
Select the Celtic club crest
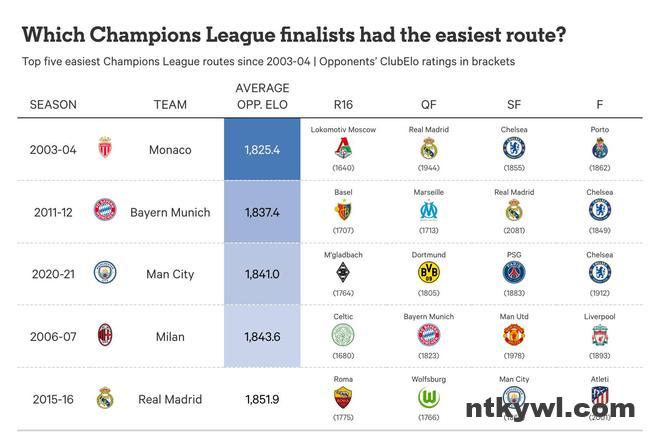(343, 335)
